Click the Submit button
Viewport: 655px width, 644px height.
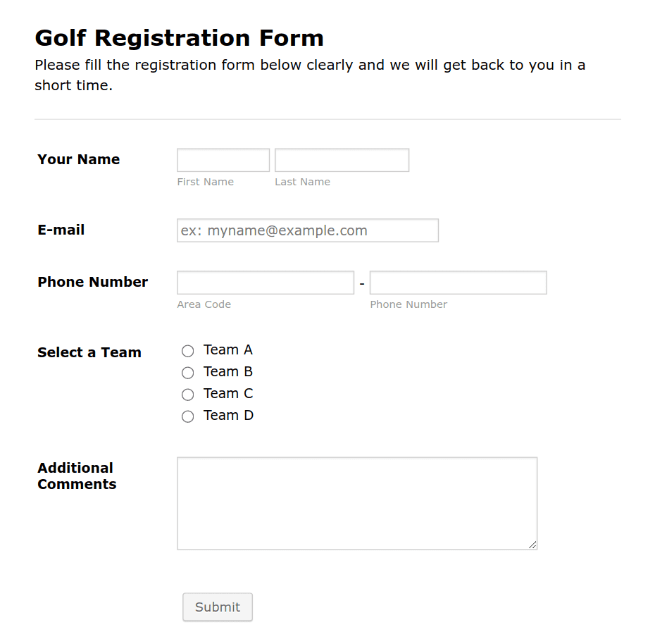coord(218,607)
